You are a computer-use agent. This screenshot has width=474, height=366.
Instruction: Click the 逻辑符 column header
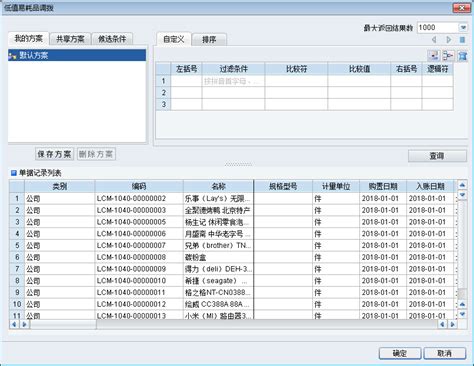pos(437,69)
